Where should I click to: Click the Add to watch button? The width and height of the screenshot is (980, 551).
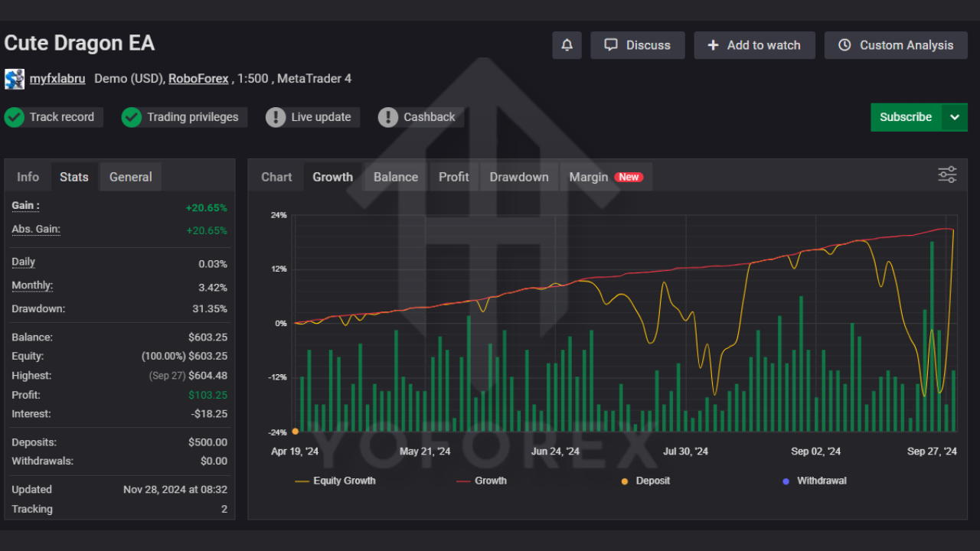(754, 45)
